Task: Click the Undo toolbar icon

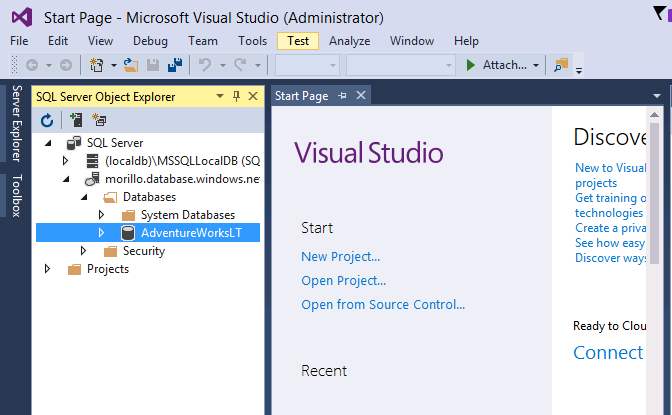Action: (205, 65)
